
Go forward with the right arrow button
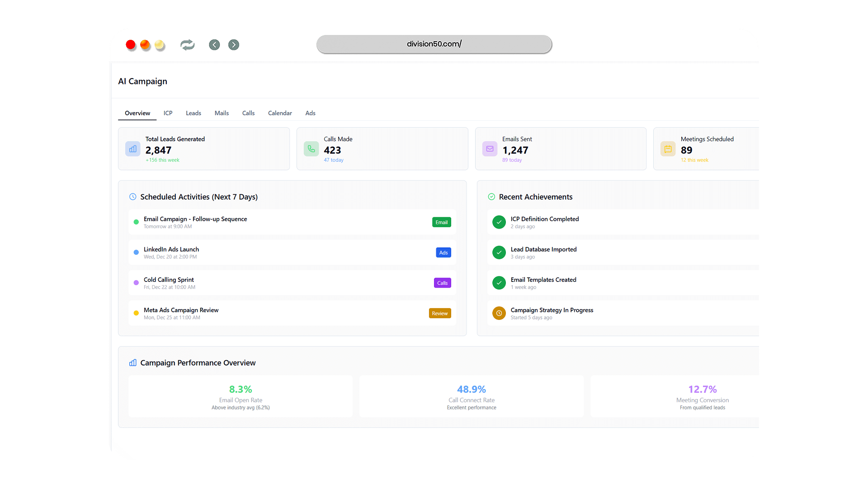[234, 45]
